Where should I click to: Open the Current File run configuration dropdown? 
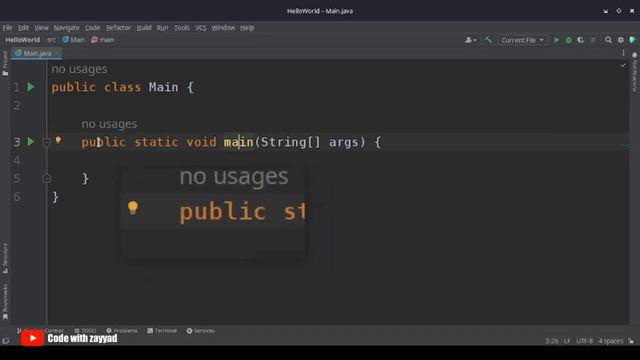click(x=522, y=40)
